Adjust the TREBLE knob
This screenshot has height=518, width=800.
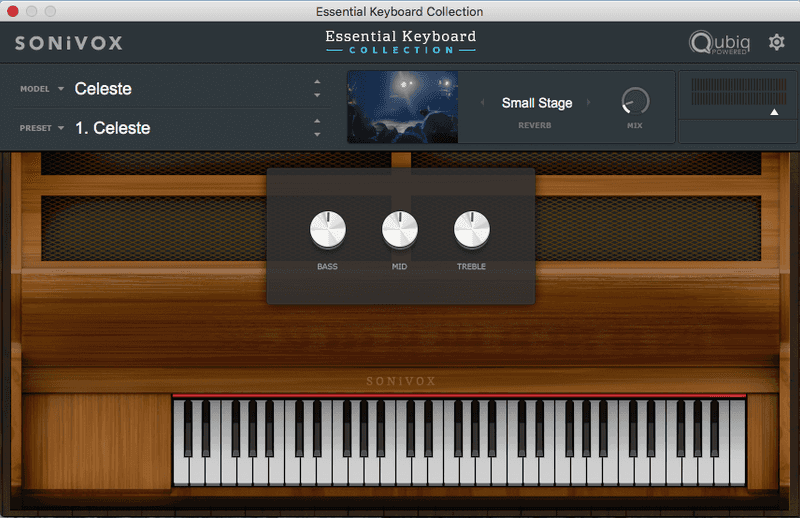pos(471,230)
